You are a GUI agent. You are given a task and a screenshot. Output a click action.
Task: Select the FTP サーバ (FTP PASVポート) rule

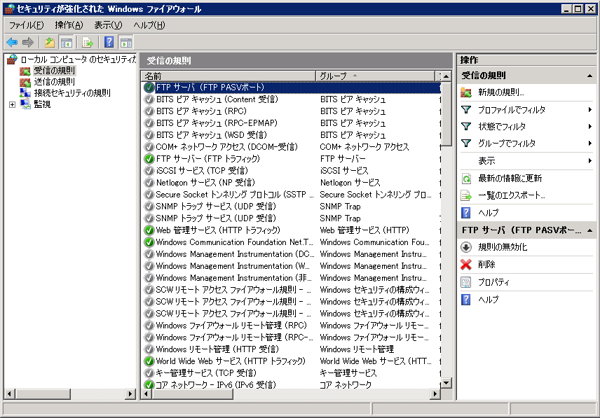(292, 87)
